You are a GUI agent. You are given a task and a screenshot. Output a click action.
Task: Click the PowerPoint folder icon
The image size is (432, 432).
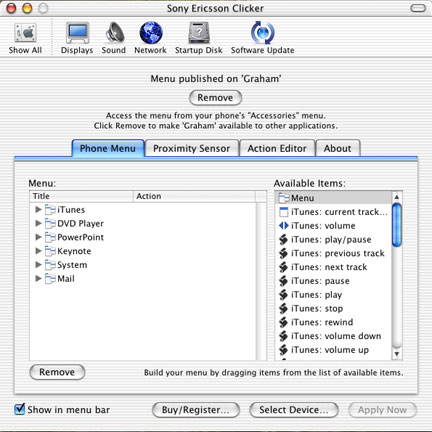tap(50, 237)
